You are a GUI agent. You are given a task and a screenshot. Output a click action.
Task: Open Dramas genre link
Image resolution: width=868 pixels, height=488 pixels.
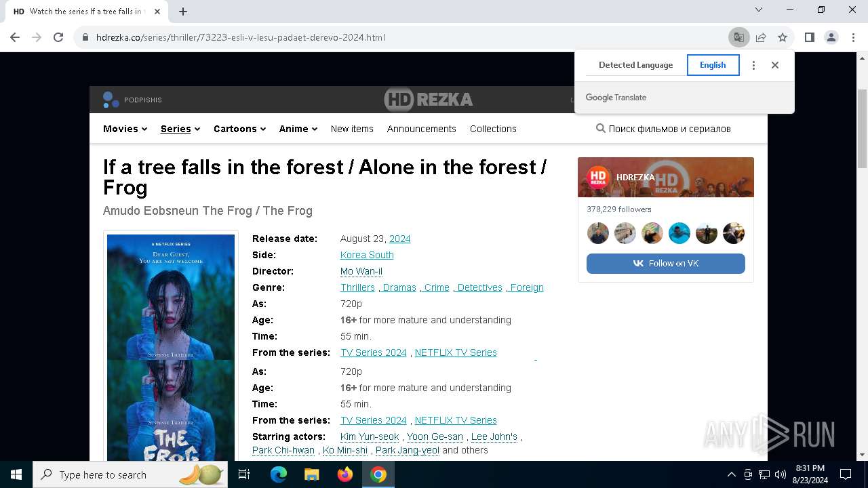[x=398, y=287]
